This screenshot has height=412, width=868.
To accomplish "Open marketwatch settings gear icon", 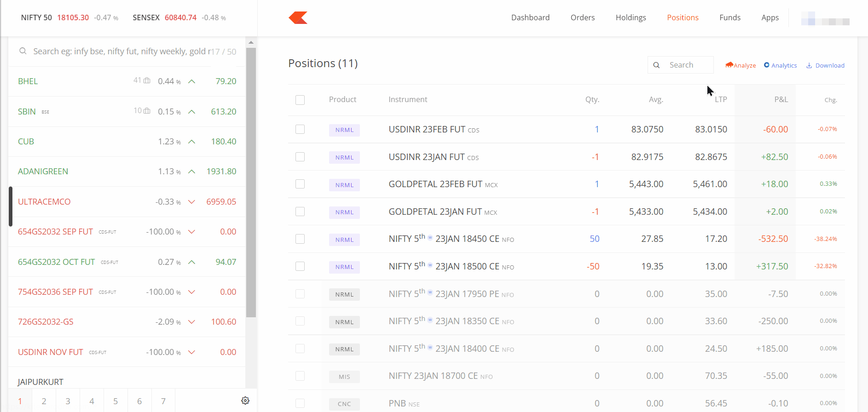I will click(x=245, y=401).
